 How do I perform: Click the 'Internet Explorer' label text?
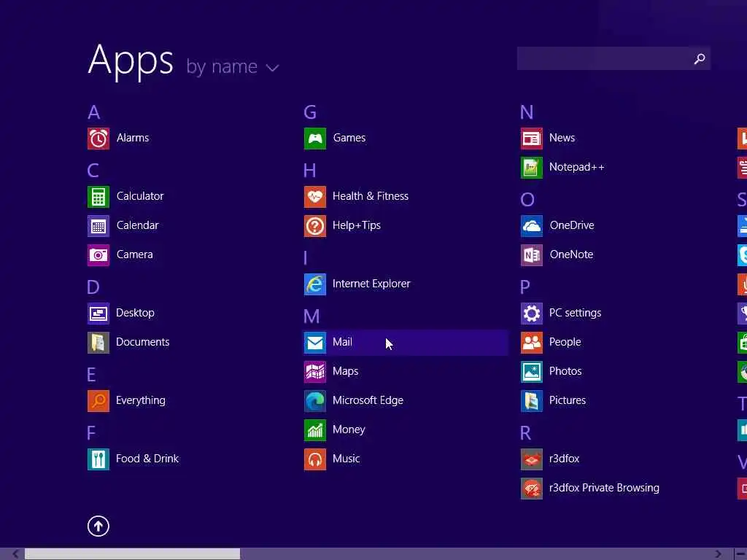[371, 284]
